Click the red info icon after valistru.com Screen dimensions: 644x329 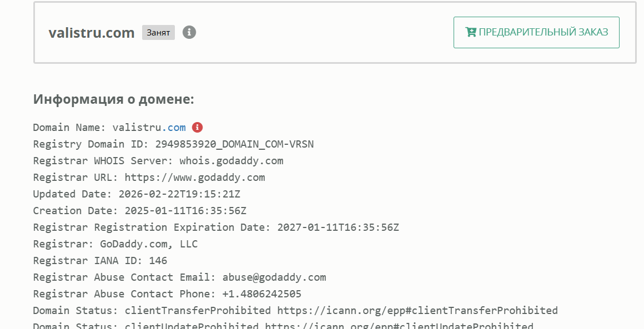tap(197, 127)
